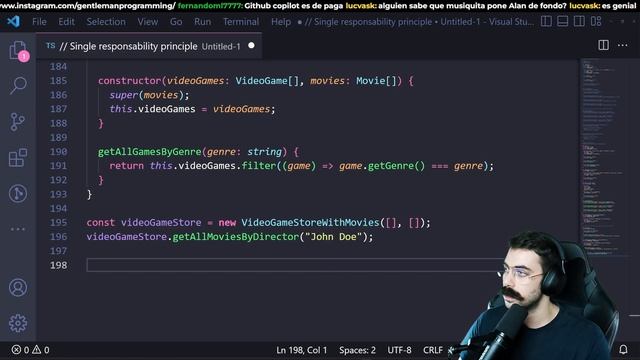This screenshot has height=360, width=640.
Task: Click the constructor keyword on line 185
Action: coord(129,81)
